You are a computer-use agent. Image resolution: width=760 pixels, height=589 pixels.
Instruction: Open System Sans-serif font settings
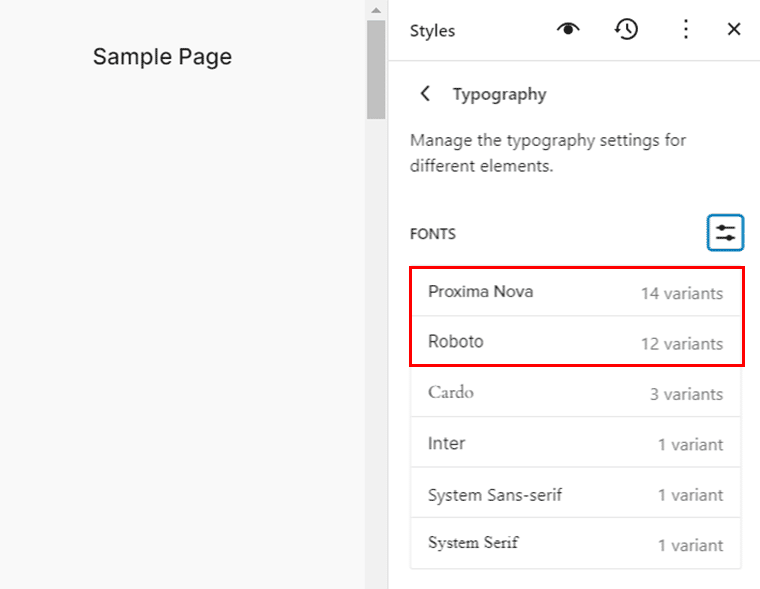coord(575,494)
